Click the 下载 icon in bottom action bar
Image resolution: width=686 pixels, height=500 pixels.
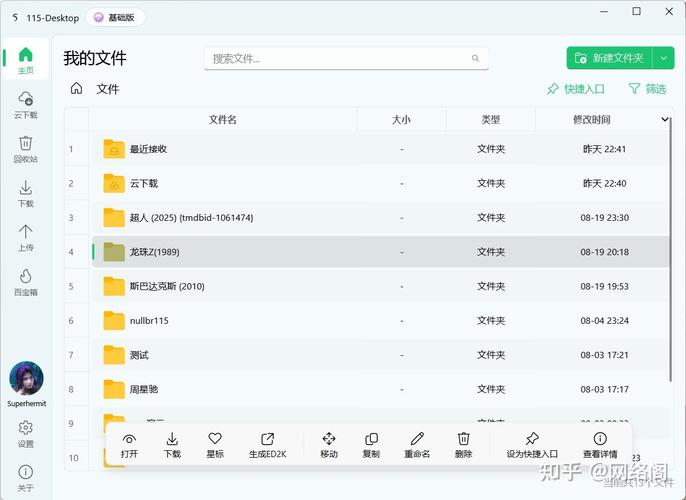pos(172,439)
